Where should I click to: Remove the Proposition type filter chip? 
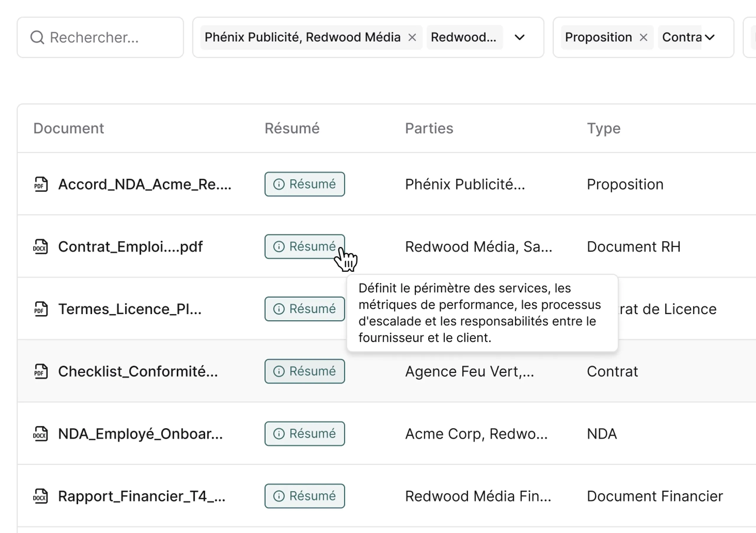643,38
